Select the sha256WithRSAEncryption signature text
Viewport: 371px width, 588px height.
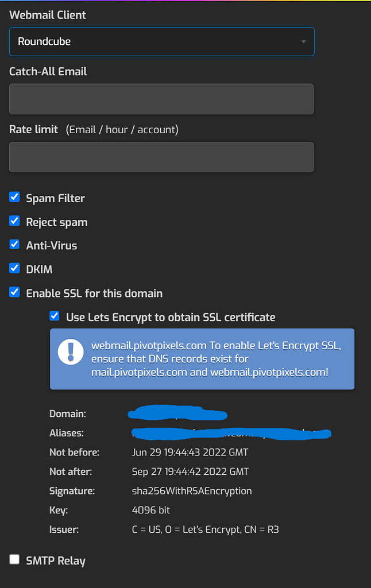pyautogui.click(x=191, y=490)
